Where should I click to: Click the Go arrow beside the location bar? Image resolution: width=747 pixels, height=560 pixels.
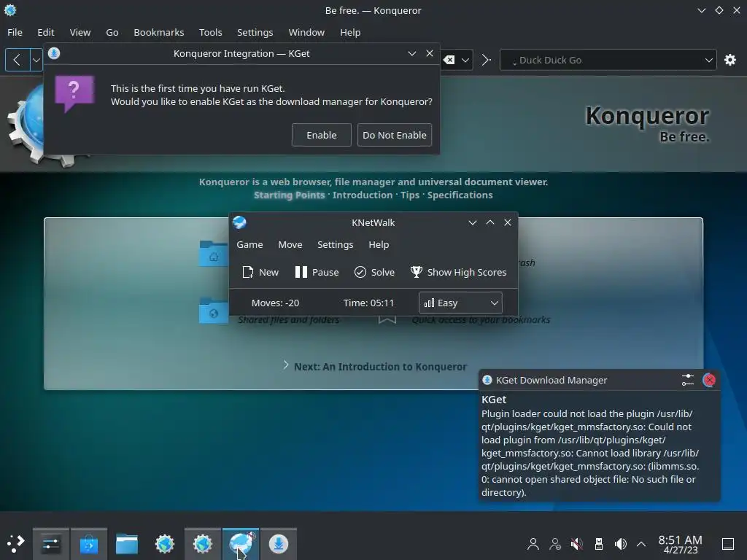click(486, 60)
